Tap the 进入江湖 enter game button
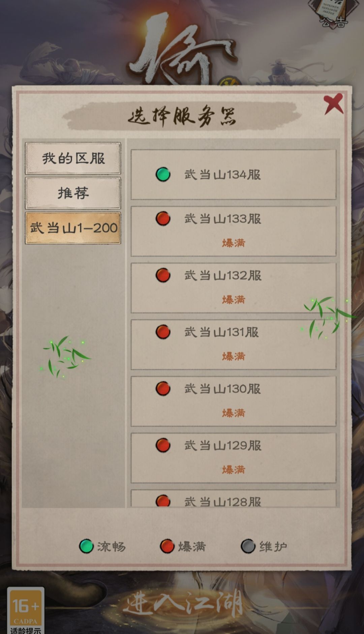364x634 pixels. tap(182, 604)
